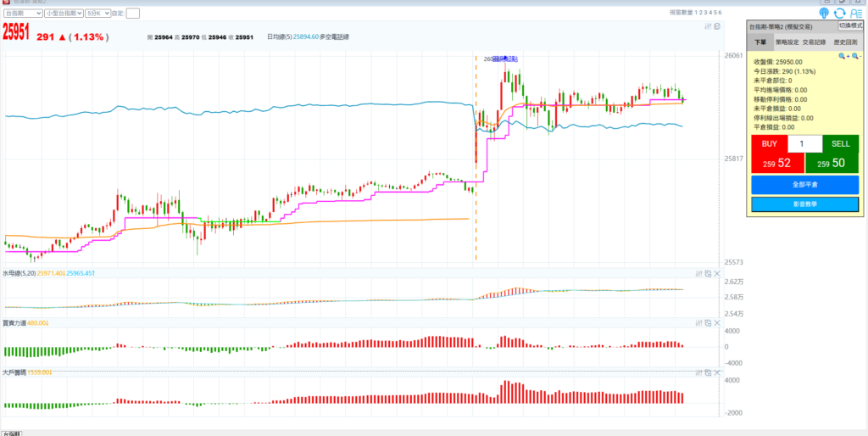The width and height of the screenshot is (868, 436).
Task: Click the order quantity input field
Action: coord(804,144)
